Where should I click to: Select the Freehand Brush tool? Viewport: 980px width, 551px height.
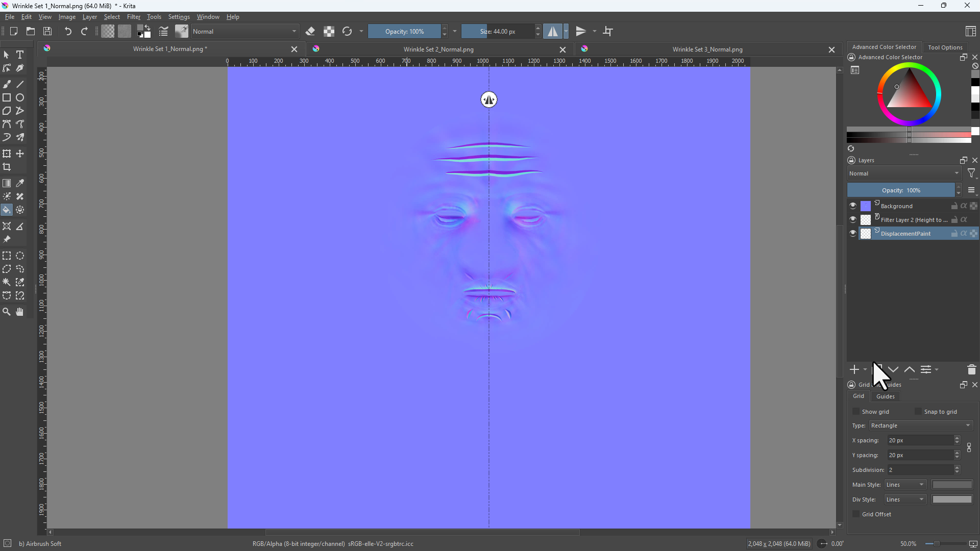7,84
